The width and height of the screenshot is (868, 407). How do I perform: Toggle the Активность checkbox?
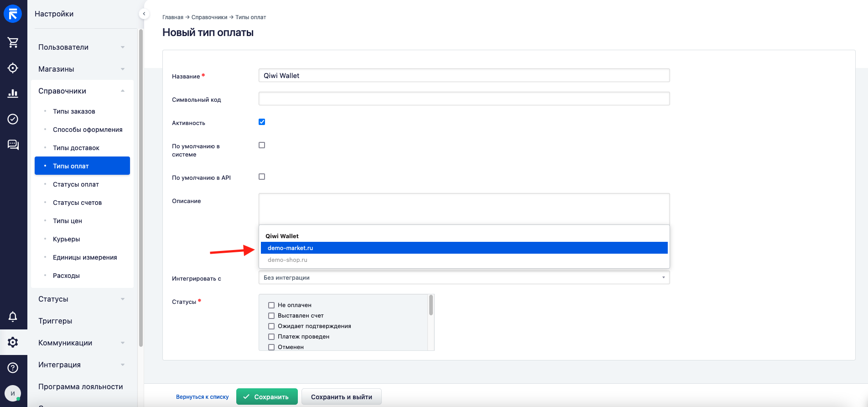pos(262,122)
